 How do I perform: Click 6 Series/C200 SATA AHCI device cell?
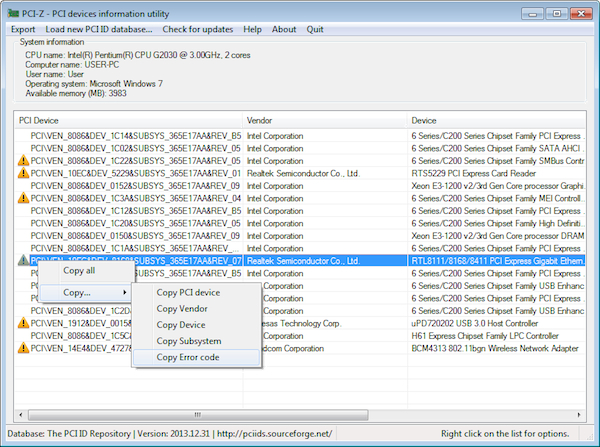[498, 148]
